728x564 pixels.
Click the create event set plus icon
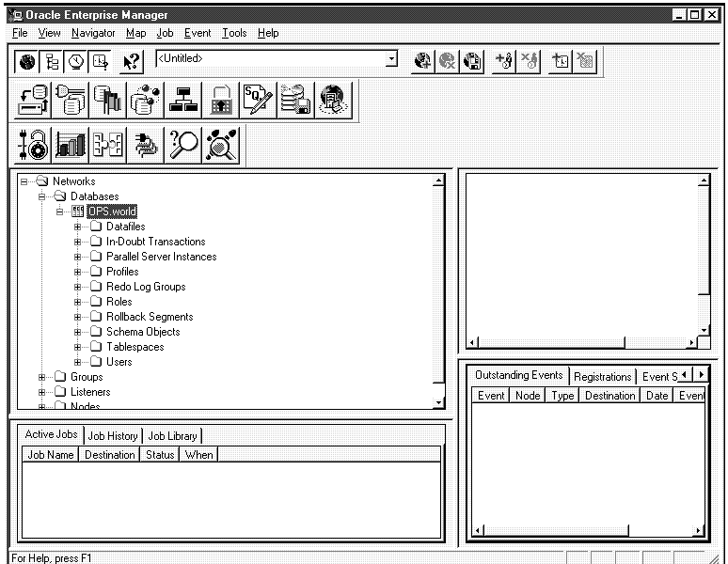pyautogui.click(x=561, y=61)
